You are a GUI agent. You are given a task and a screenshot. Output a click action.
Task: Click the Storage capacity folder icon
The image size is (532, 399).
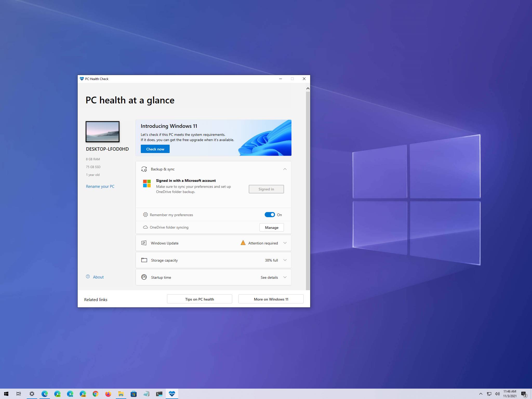[144, 260]
